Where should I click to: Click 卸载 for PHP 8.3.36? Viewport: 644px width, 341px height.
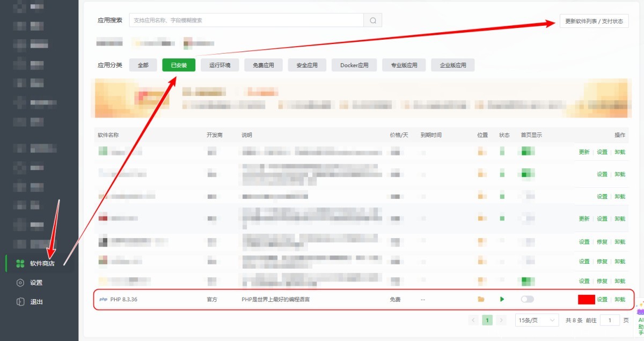click(620, 299)
